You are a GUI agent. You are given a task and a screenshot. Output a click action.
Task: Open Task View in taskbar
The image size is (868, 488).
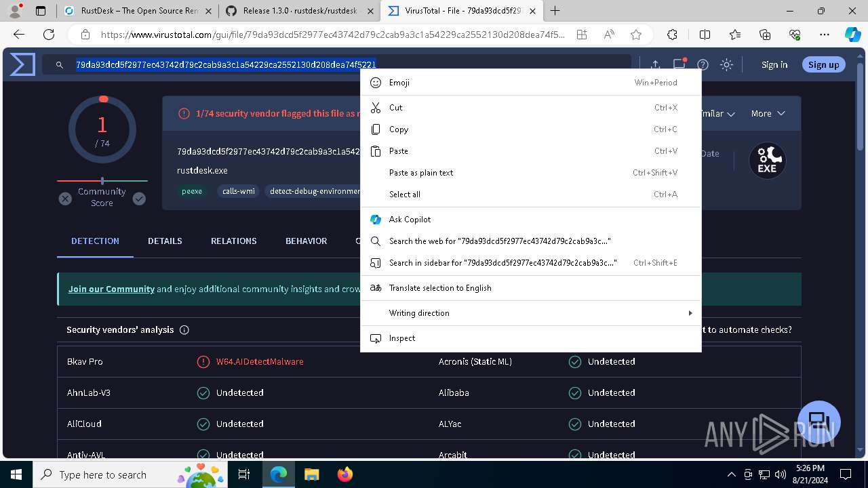tap(245, 474)
